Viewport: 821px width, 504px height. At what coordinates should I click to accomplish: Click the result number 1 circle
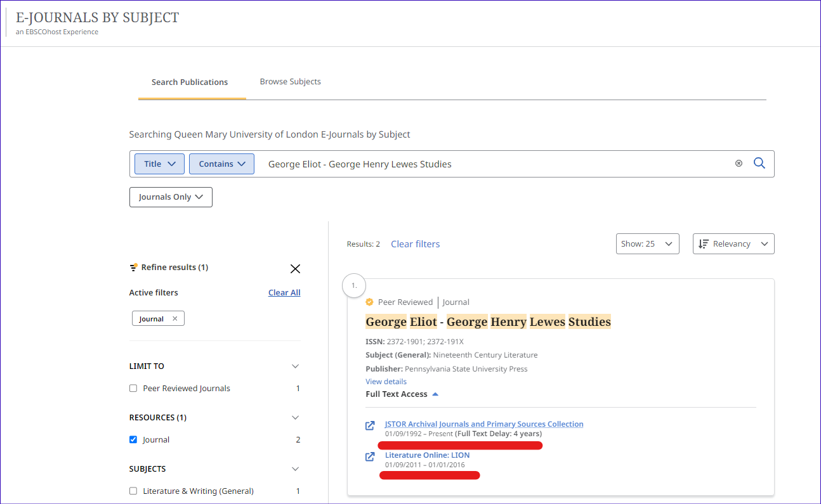click(354, 286)
